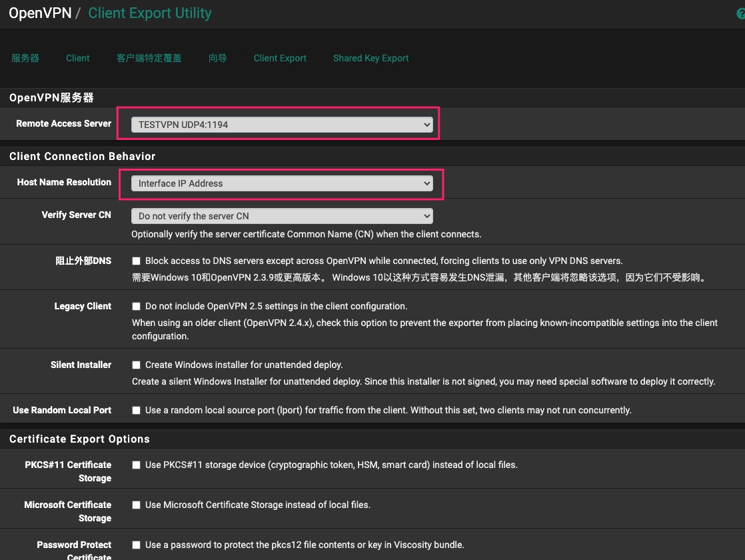This screenshot has height=560, width=745.
Task: Select the Client Export tab
Action: tap(280, 59)
